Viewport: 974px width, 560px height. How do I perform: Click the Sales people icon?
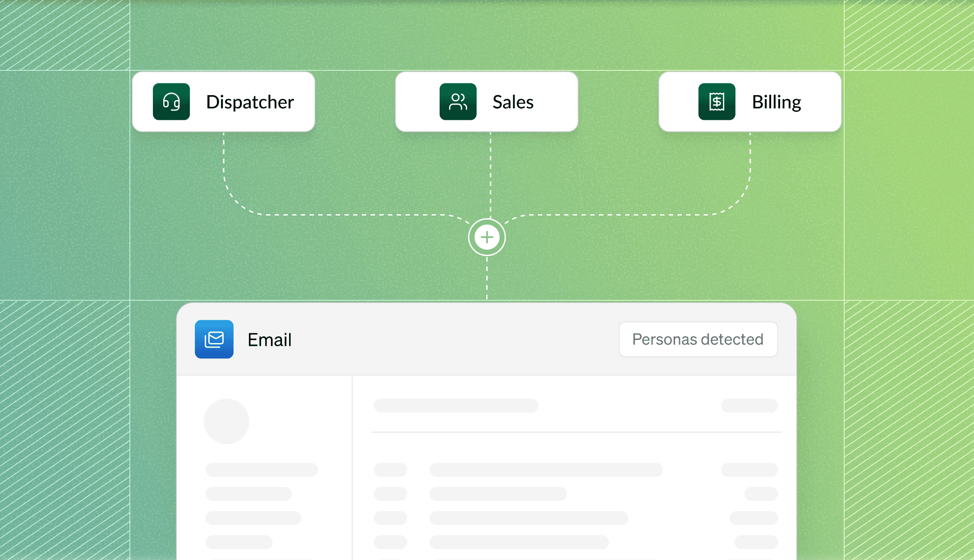pos(458,101)
